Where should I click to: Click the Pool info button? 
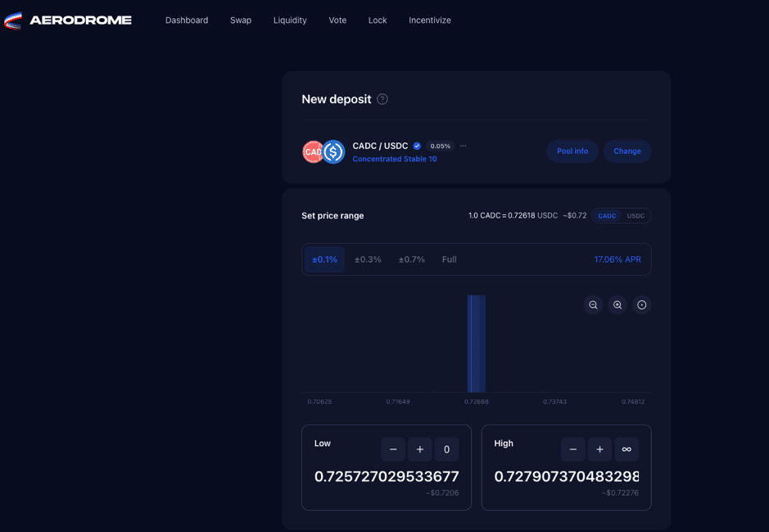tap(572, 151)
